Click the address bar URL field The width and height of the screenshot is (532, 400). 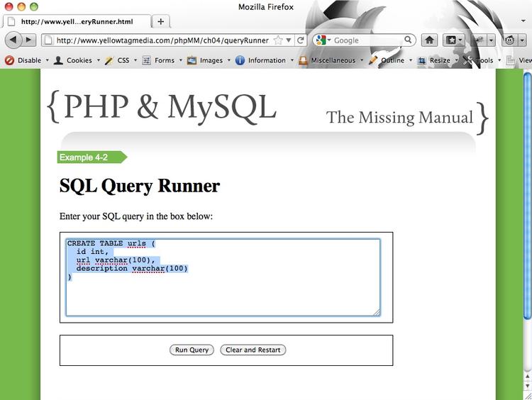(162, 40)
